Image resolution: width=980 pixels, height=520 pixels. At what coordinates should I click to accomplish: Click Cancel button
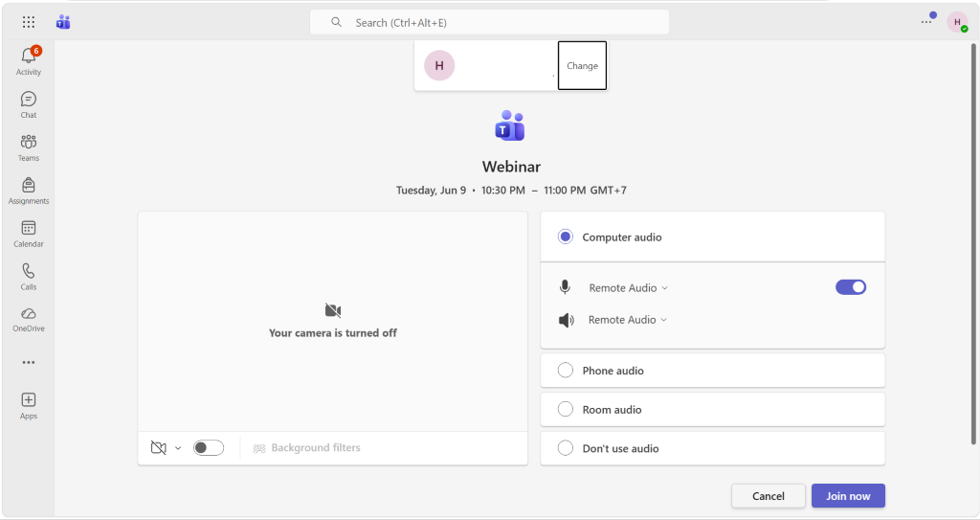point(768,496)
